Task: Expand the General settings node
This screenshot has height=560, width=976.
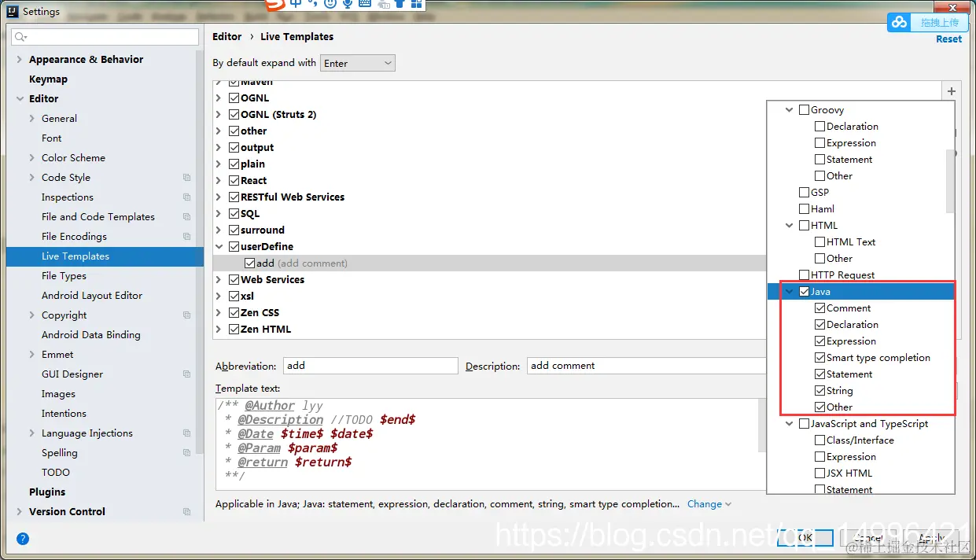Action: click(32, 119)
